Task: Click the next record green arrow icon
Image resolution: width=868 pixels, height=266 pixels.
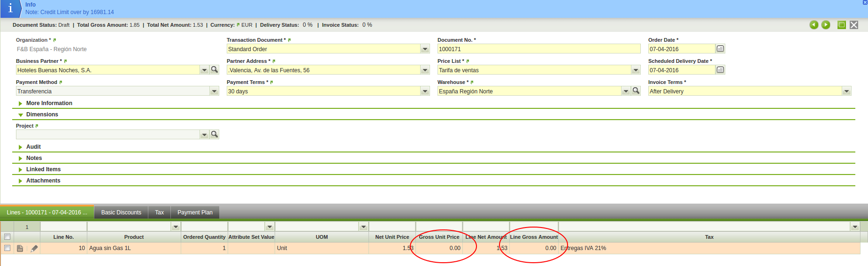Action: 826,25
